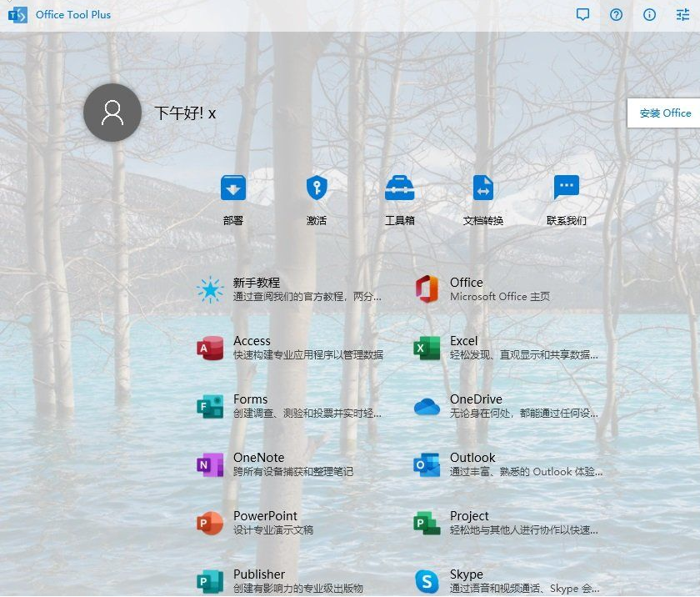
Task: Open the Access title link
Action: [252, 341]
